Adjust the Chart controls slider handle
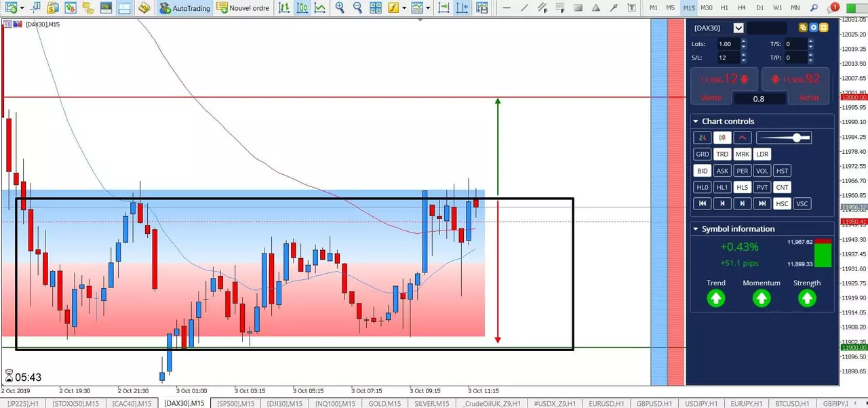The image size is (868, 408). point(797,138)
